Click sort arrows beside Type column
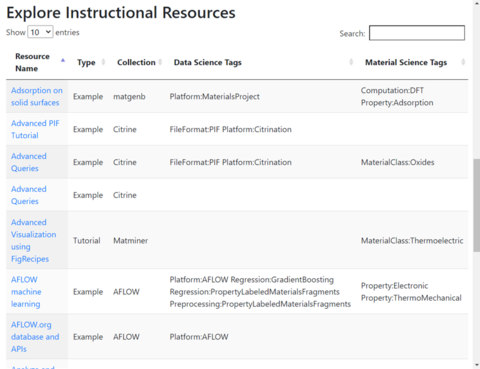480x369 pixels. pos(103,62)
